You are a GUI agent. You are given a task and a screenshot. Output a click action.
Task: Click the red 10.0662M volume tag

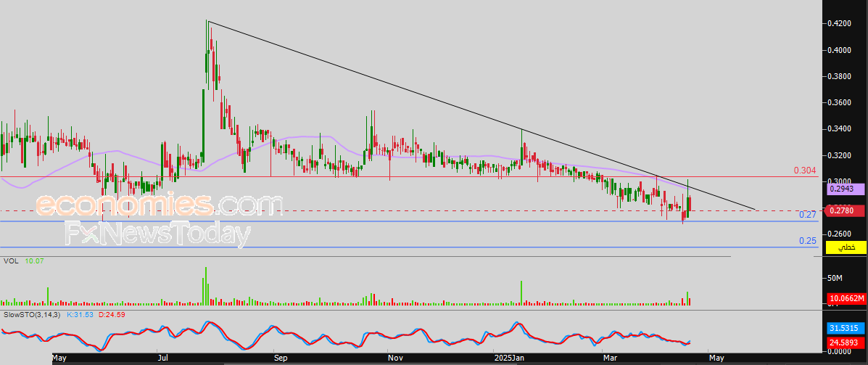click(x=846, y=299)
